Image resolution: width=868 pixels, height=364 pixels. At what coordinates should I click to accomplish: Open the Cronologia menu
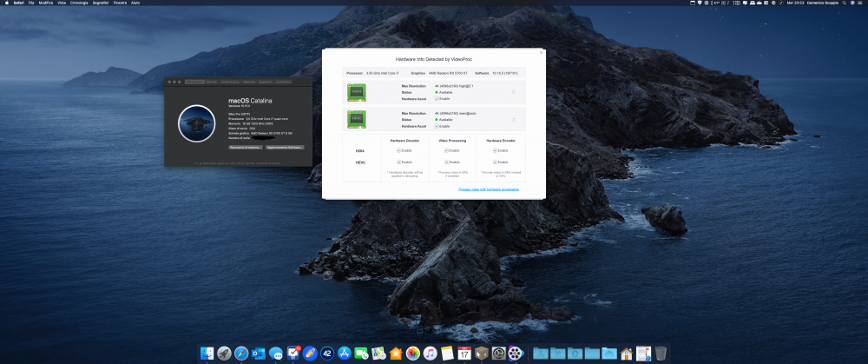tap(79, 3)
